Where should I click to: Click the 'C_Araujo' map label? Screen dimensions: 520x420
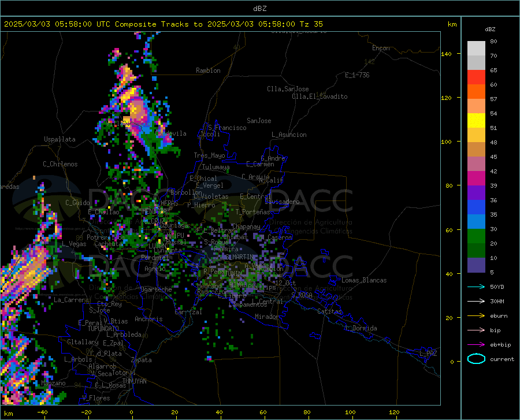pos(255,177)
